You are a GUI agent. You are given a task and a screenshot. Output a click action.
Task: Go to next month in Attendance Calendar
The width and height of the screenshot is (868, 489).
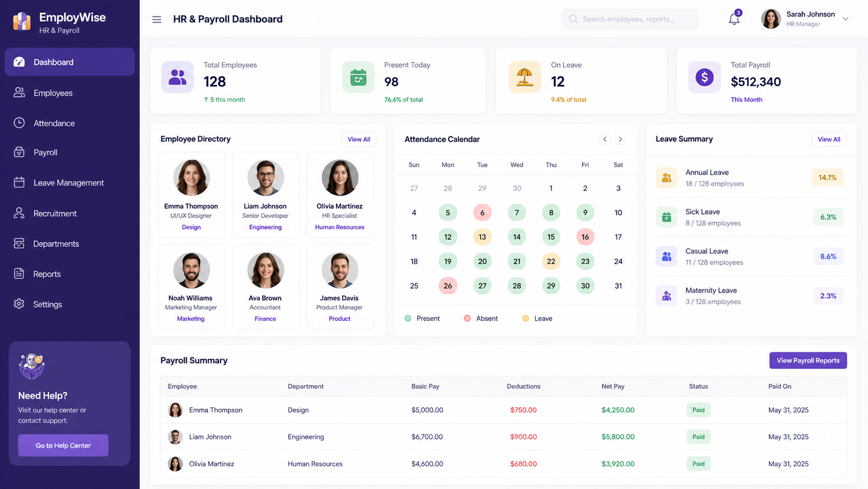coord(620,139)
